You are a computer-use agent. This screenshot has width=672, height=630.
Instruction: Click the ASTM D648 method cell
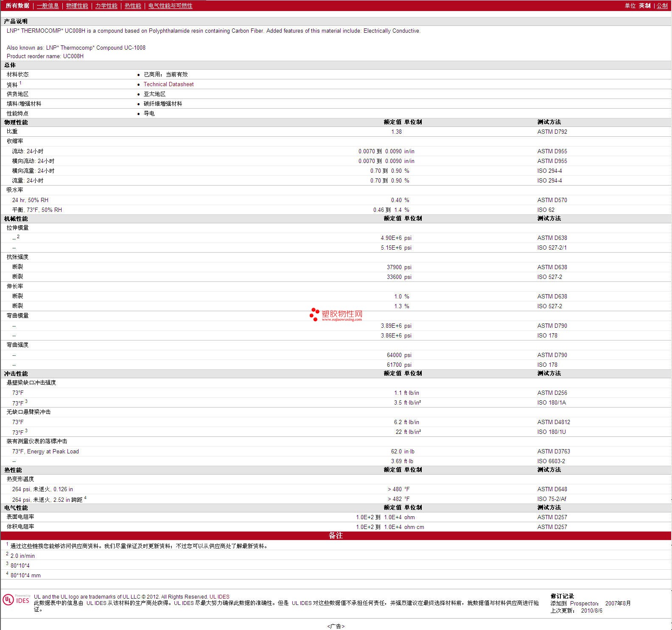pyautogui.click(x=552, y=489)
